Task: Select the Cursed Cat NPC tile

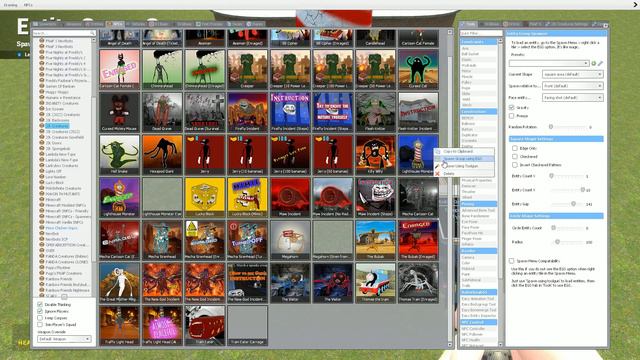Action: pos(418,69)
